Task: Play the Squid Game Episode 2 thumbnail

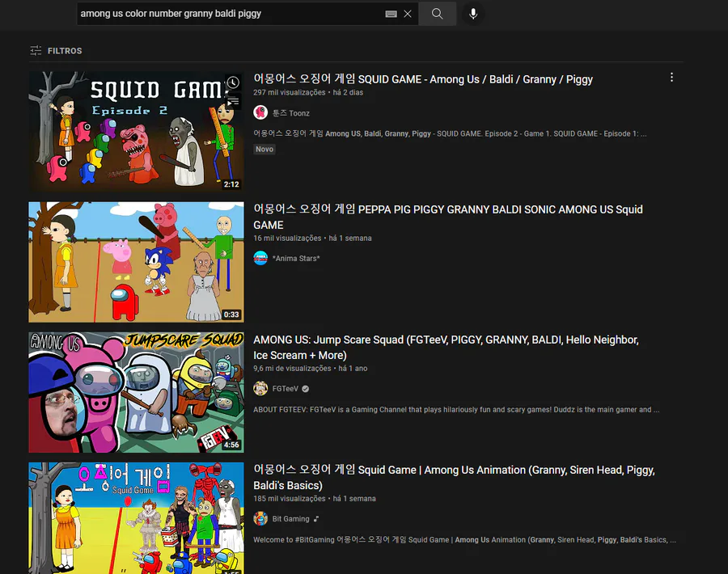Action: coord(136,132)
